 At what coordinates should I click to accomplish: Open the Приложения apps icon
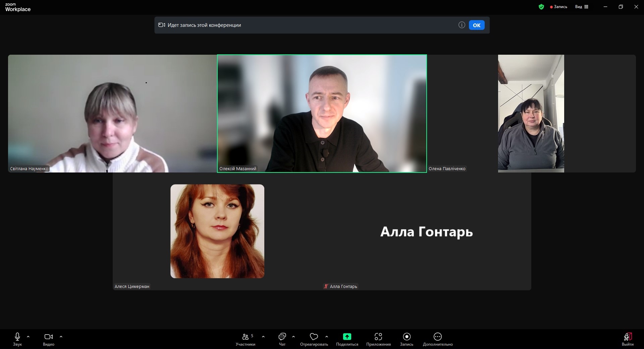click(378, 337)
